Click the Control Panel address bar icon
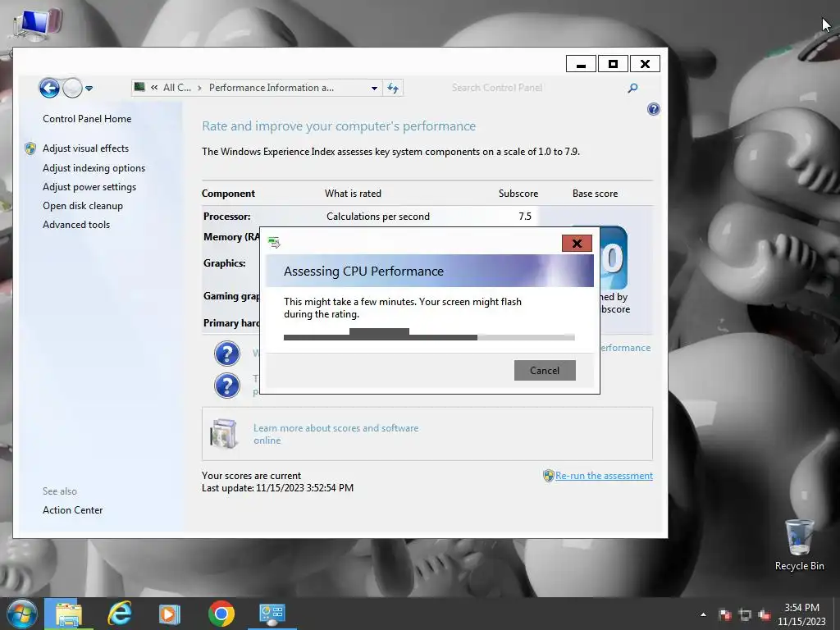 click(139, 87)
